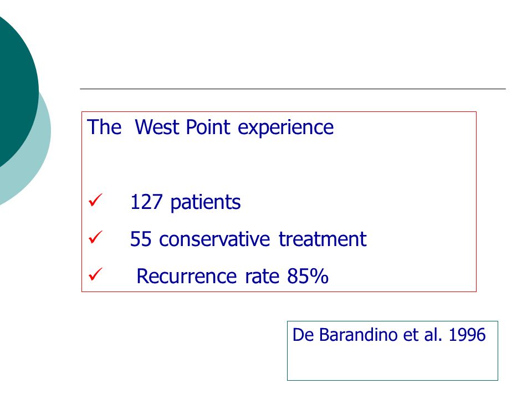Click the red checkmark beside 127 patients
The width and height of the screenshot is (532, 399).
(95, 200)
